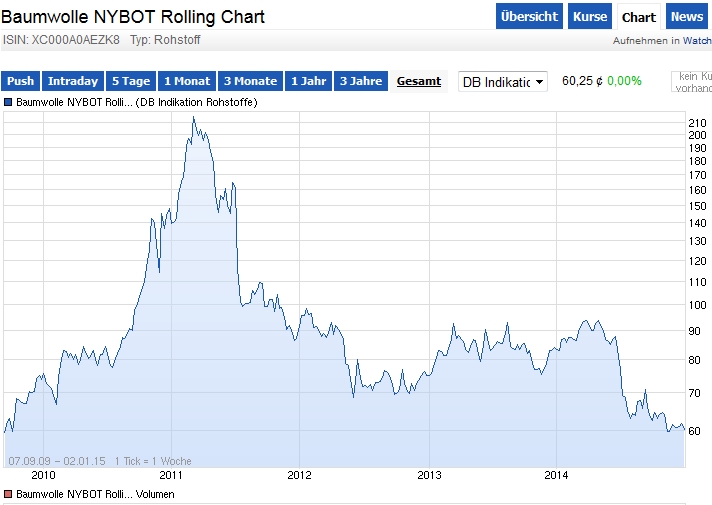
Task: Click the Aufnehmen in Watchlist link
Action: (662, 40)
